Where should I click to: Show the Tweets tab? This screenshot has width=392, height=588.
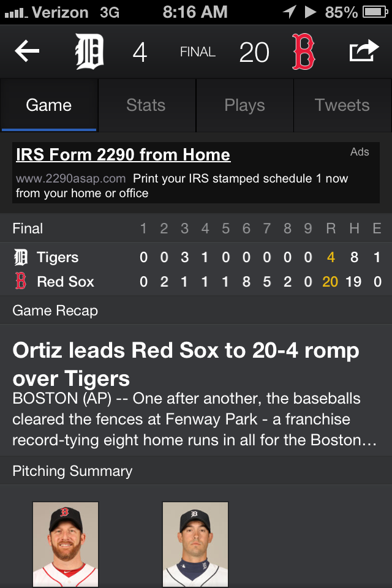coord(342,105)
